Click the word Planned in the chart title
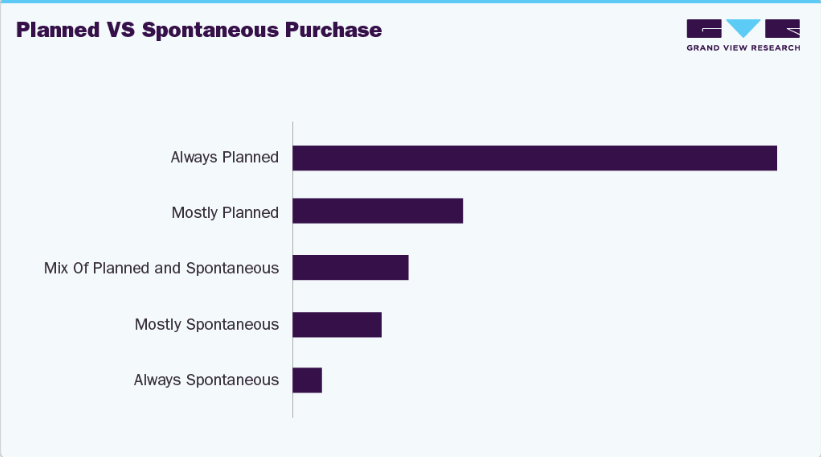This screenshot has width=821, height=457. pyautogui.click(x=58, y=30)
